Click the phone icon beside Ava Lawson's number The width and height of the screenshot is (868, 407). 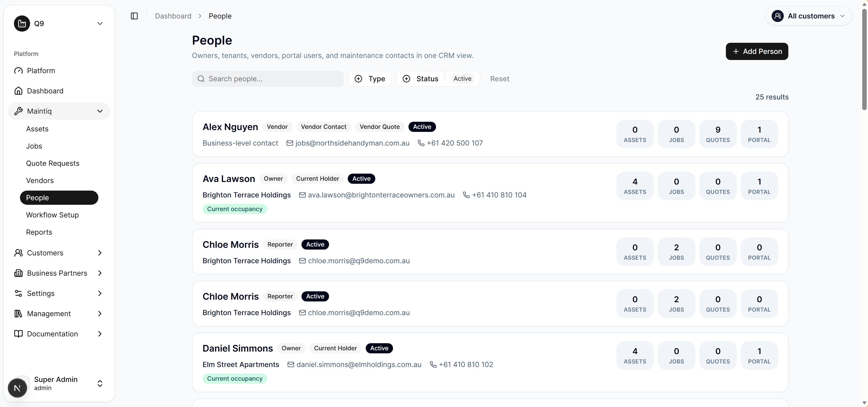pos(466,195)
